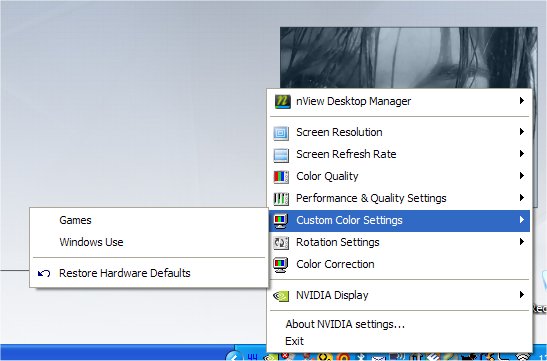Click the NVIDIA Display logo icon

pos(281,296)
